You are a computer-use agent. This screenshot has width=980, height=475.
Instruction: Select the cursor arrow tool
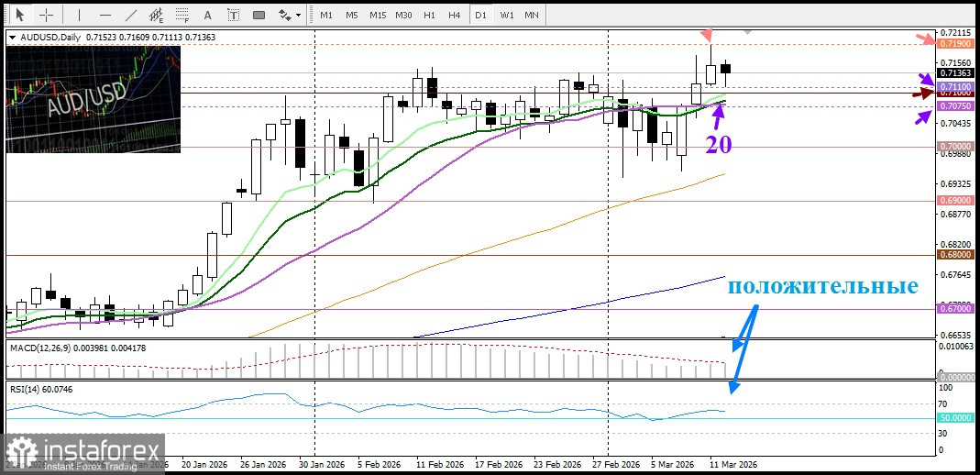(x=19, y=15)
